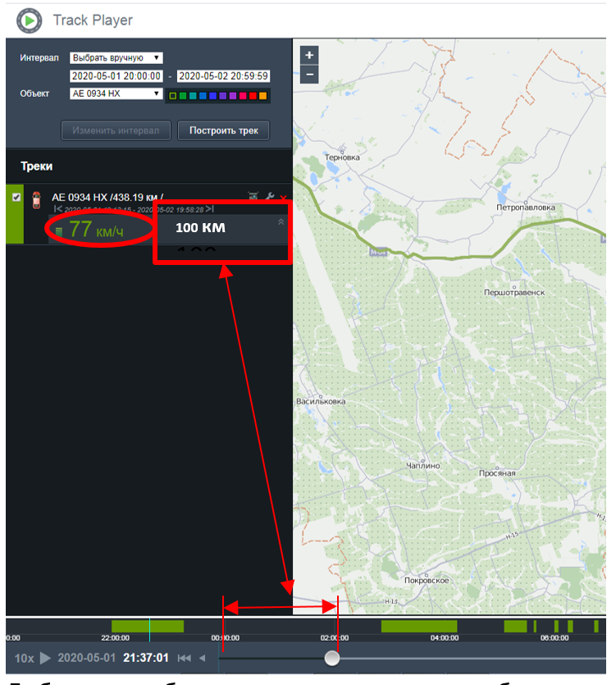Open the Интервал dropdown
Viewport: 616px width, 685px height.
coord(116,57)
